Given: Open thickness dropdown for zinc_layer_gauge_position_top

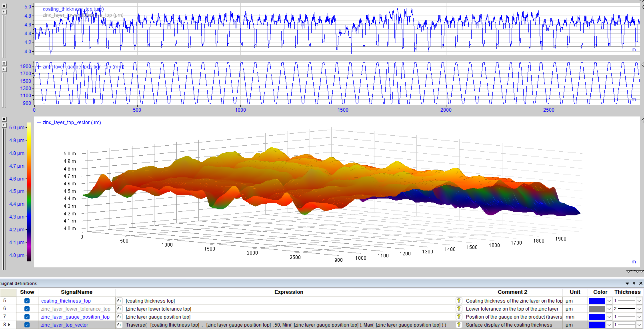Looking at the screenshot, I should [639, 317].
